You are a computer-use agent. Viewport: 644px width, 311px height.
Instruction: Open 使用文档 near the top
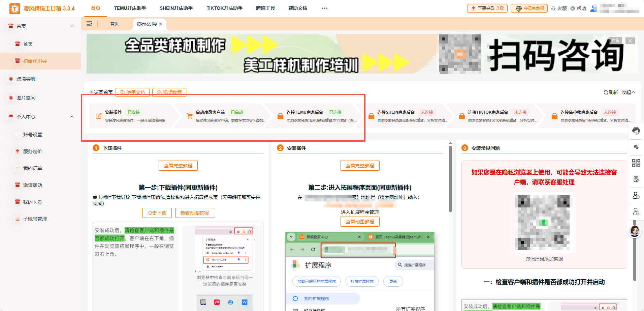pos(132,92)
